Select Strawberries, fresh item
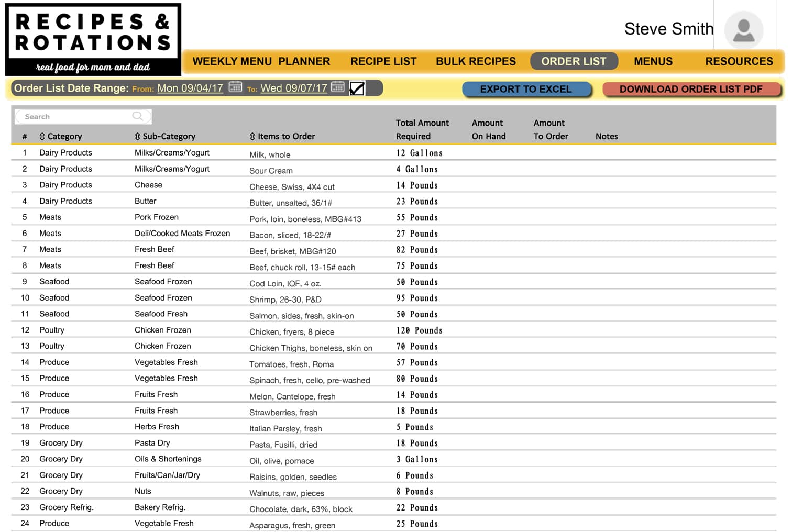 [283, 413]
